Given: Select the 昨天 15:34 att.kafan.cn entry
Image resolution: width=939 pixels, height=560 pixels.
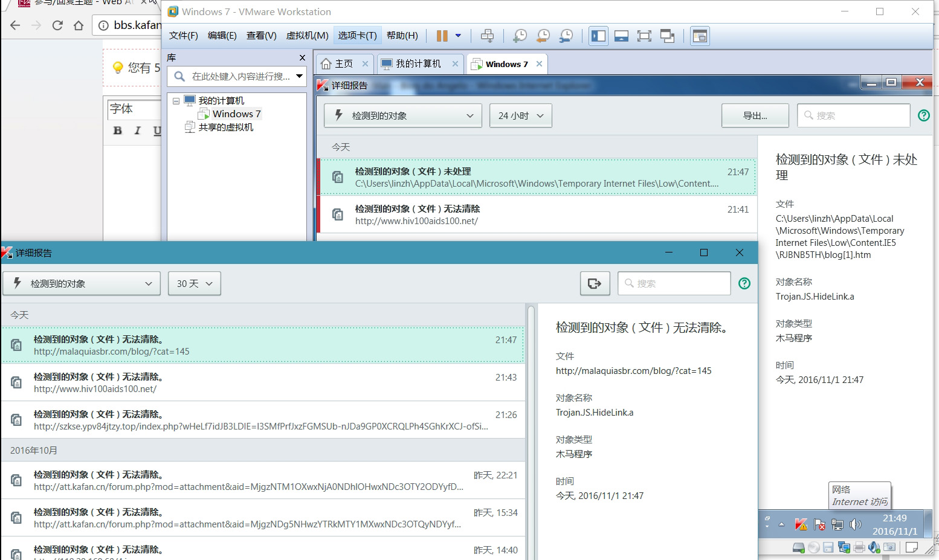Looking at the screenshot, I should coord(263,518).
